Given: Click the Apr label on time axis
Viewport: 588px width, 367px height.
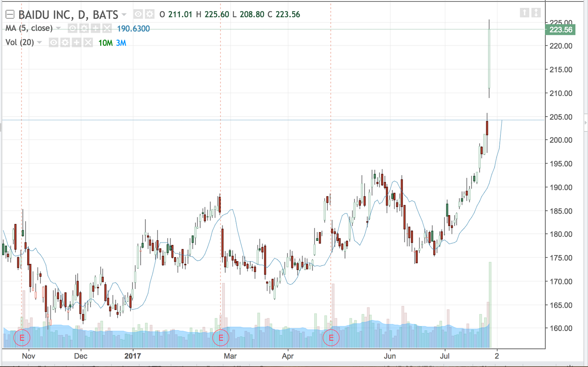Looking at the screenshot, I should click(x=288, y=356).
